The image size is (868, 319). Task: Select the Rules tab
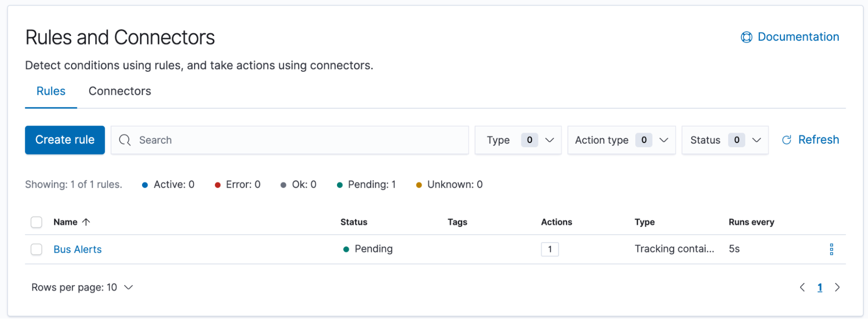click(51, 91)
